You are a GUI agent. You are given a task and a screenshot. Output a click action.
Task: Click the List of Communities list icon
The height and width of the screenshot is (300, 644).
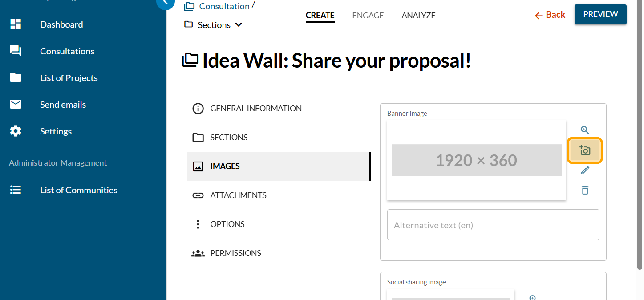[16, 190]
